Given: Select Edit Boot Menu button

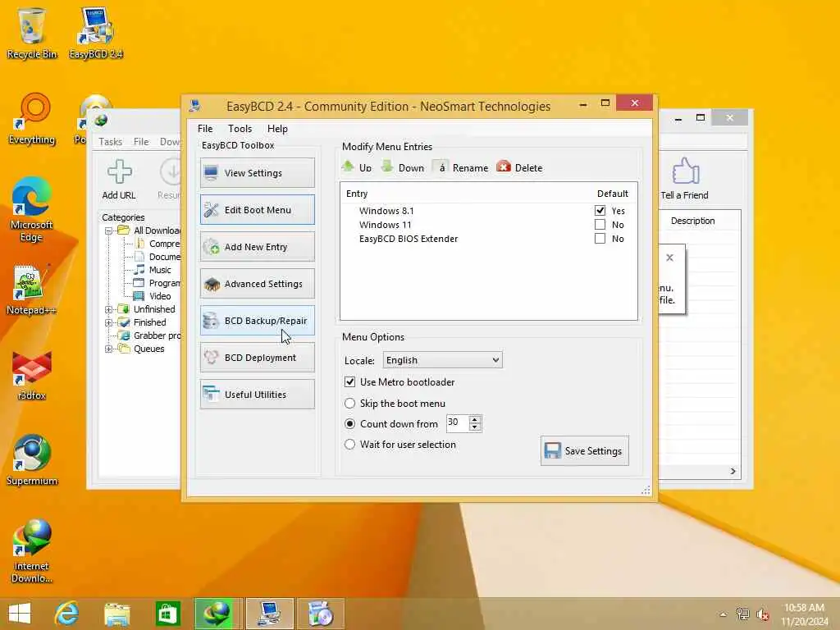Looking at the screenshot, I should 257,210.
